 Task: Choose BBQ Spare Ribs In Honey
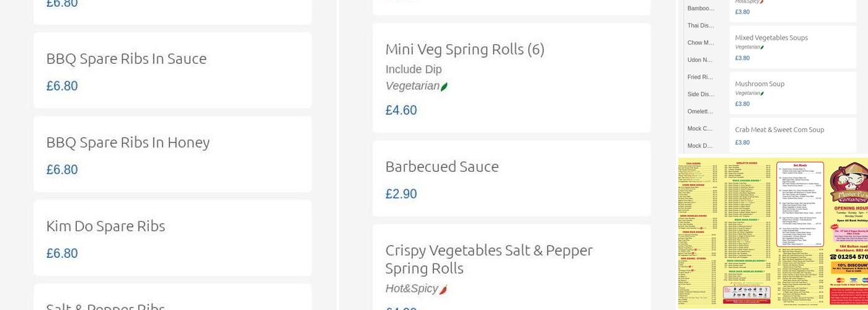tap(172, 154)
